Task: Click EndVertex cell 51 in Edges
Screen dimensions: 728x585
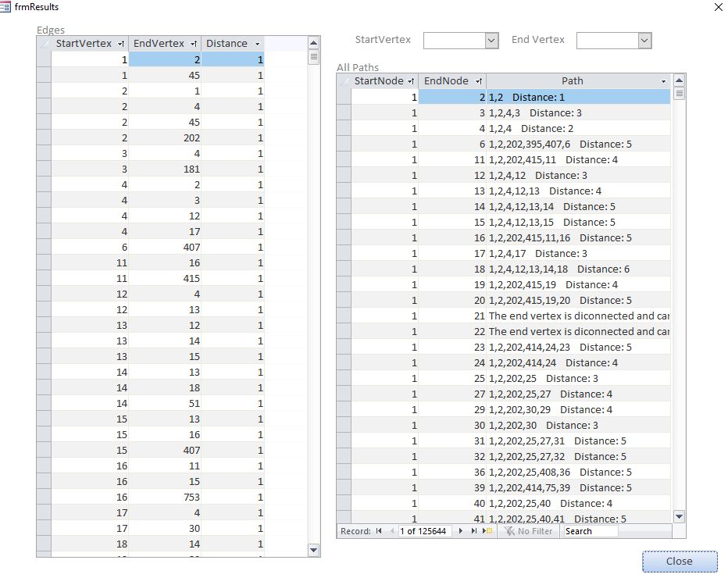Action: (x=165, y=404)
